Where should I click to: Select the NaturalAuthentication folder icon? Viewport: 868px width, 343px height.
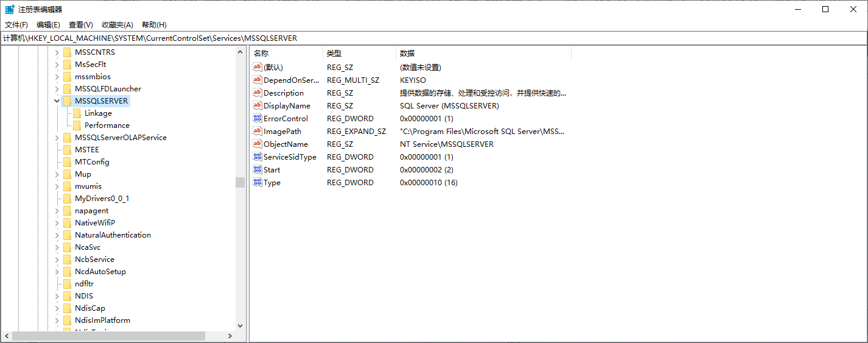tap(67, 235)
